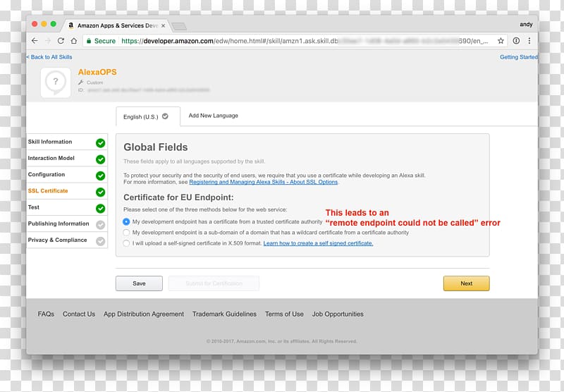Reload the page with refresh icon

pos(61,41)
